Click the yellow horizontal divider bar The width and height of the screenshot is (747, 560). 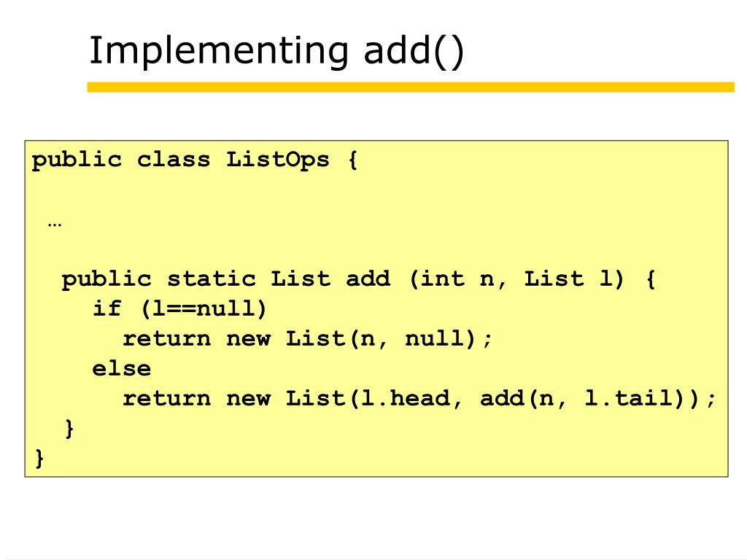point(411,87)
